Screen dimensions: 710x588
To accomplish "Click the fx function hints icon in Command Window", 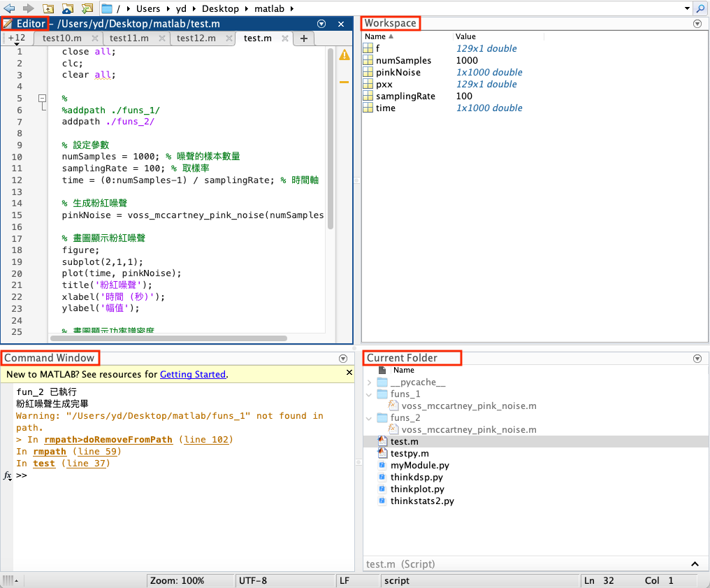I will (7, 475).
